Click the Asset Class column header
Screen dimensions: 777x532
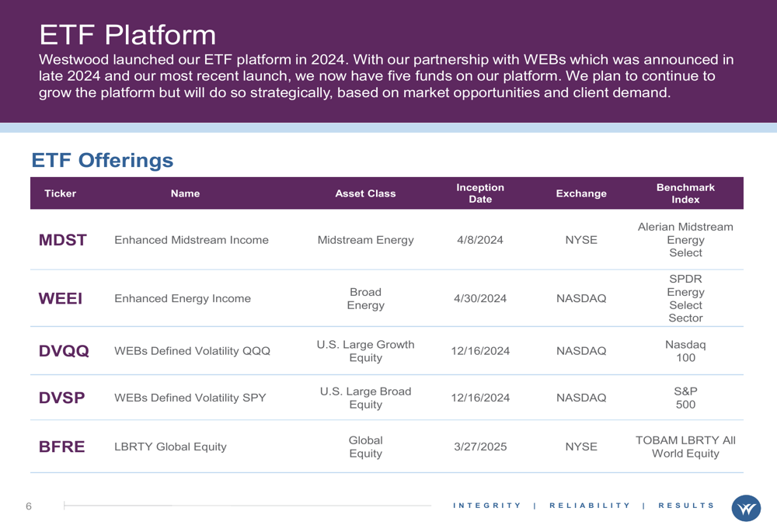365,193
